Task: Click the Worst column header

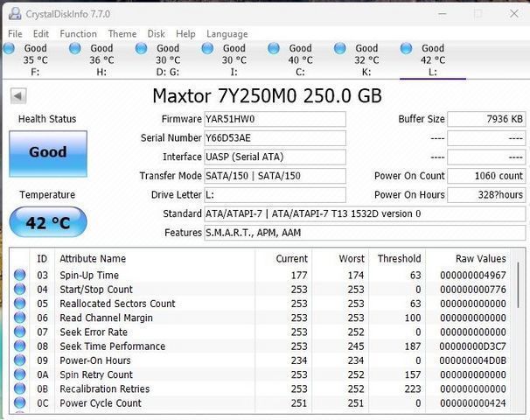Action: point(352,259)
